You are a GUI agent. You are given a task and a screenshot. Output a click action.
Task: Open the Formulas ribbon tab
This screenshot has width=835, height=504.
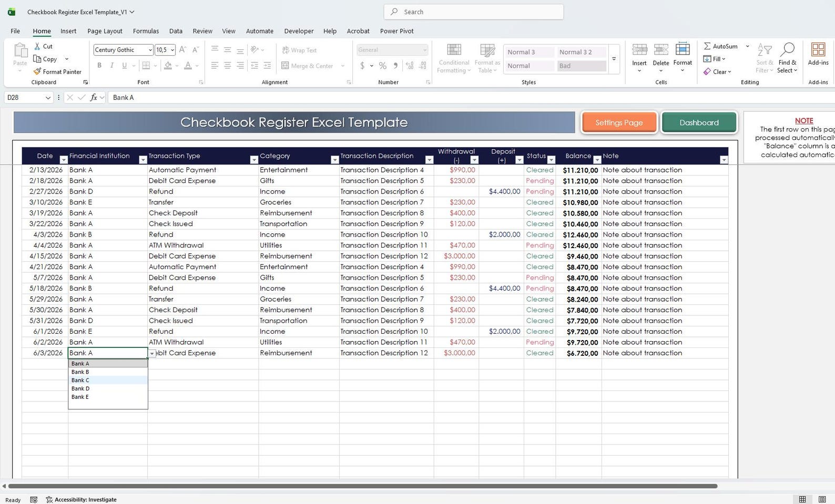pyautogui.click(x=146, y=31)
